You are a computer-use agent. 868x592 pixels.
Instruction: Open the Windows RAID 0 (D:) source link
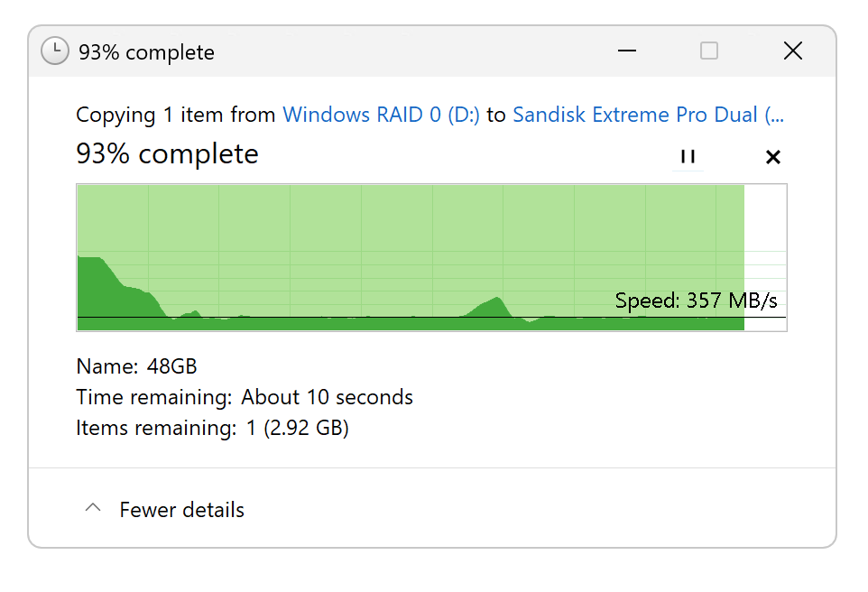[x=381, y=116]
